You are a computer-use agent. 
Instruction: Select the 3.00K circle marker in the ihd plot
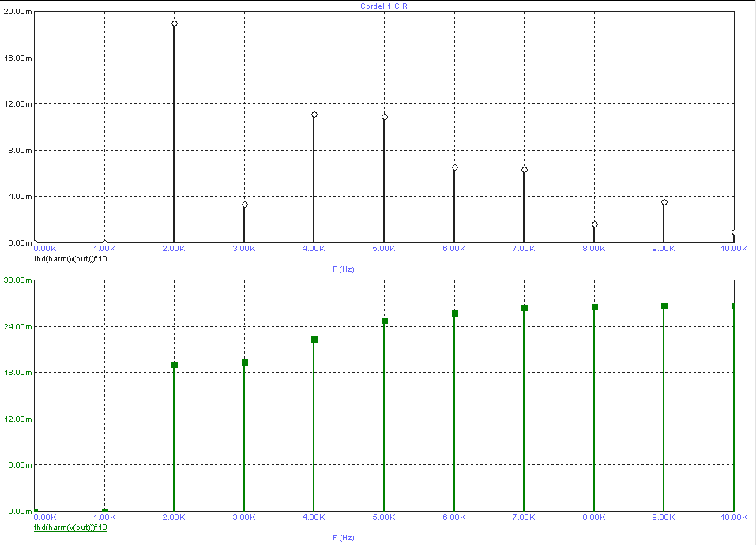click(x=245, y=205)
